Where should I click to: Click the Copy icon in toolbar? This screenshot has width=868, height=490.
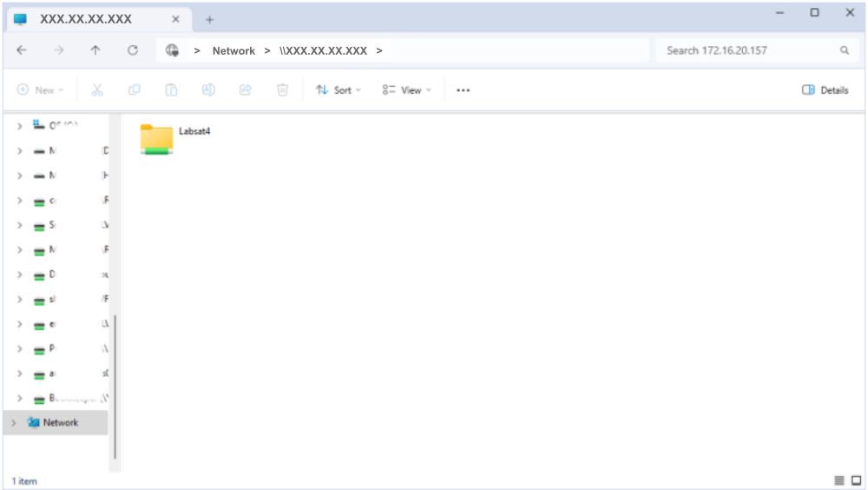tap(134, 89)
